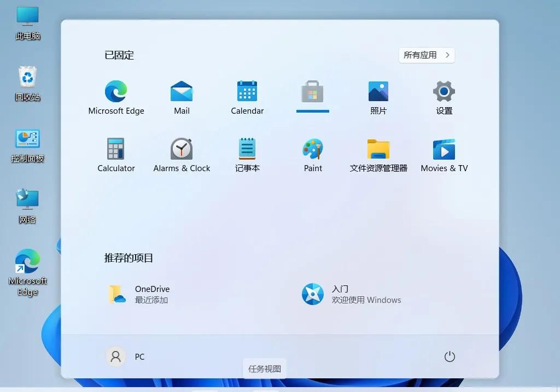560x392 pixels.
Task: Open Microsoft Edge from pinned apps
Action: [x=116, y=97]
